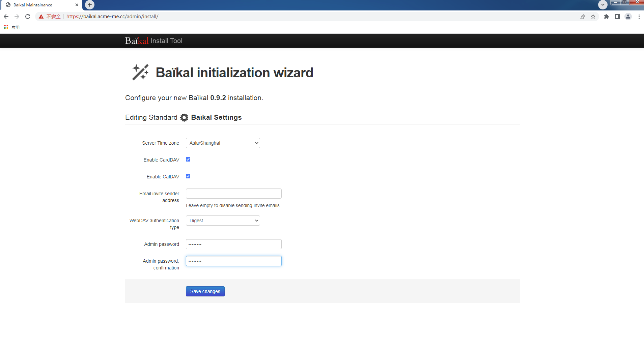Click the Baïkal initialization wizard heading
644x348 pixels.
(234, 72)
